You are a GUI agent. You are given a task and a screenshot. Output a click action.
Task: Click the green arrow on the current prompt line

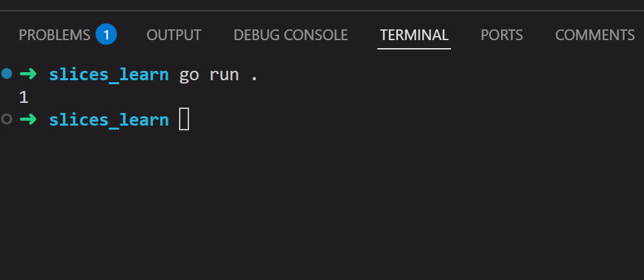click(x=28, y=120)
